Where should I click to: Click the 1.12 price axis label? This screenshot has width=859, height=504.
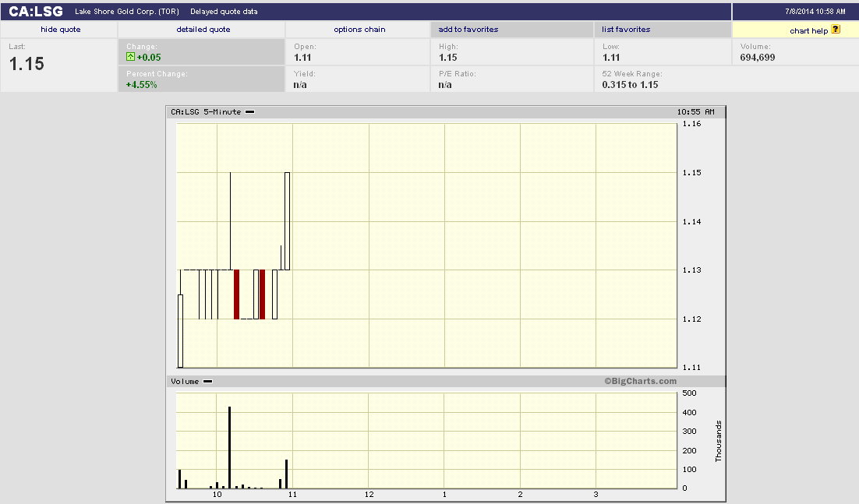pyautogui.click(x=691, y=319)
